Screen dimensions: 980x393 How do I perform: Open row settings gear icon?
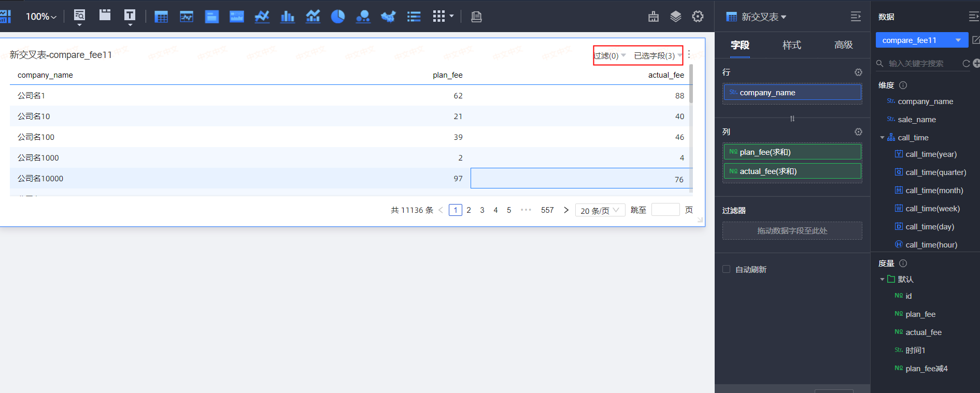858,72
